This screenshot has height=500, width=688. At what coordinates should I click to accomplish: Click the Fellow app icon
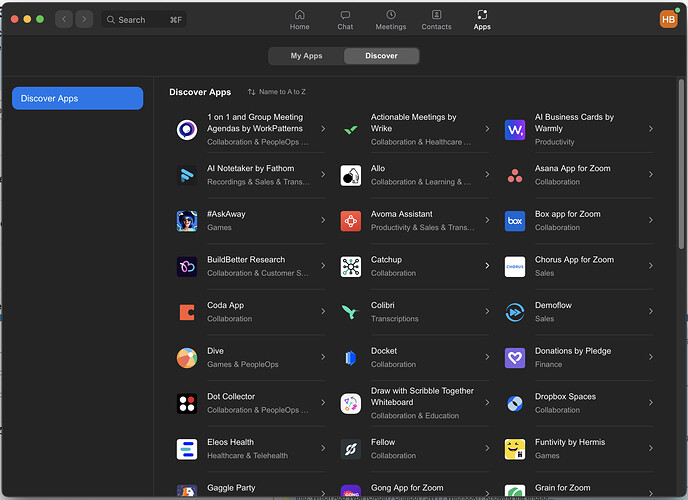[351, 449]
